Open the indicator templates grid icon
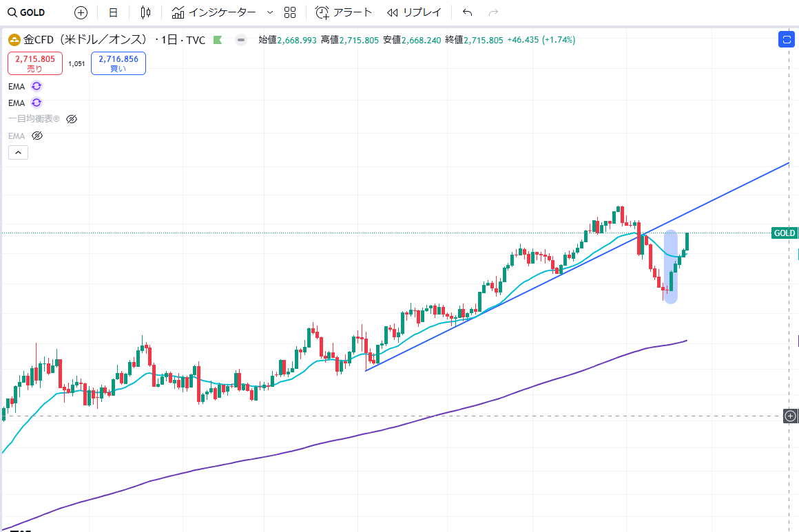This screenshot has height=532, width=799. point(290,12)
